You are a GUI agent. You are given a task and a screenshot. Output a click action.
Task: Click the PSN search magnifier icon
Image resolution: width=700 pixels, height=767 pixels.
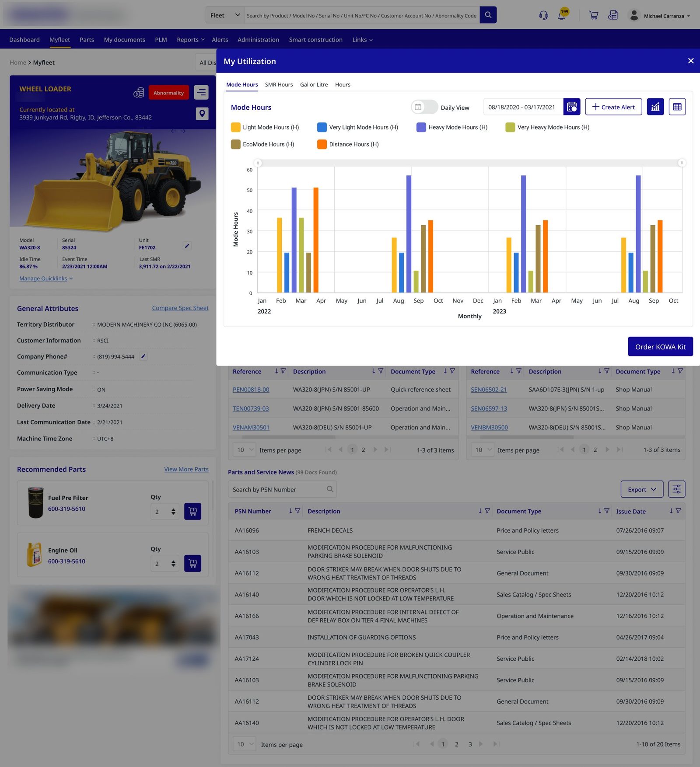(x=330, y=489)
